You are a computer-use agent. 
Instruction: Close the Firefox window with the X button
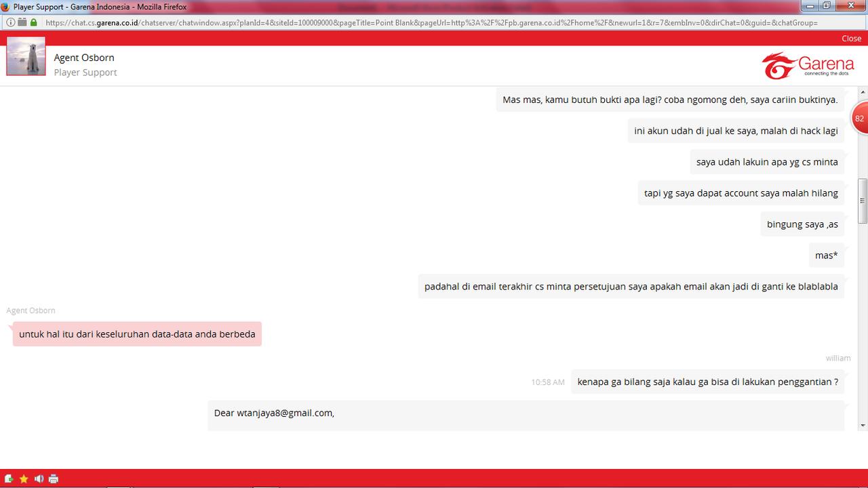pyautogui.click(x=849, y=5)
